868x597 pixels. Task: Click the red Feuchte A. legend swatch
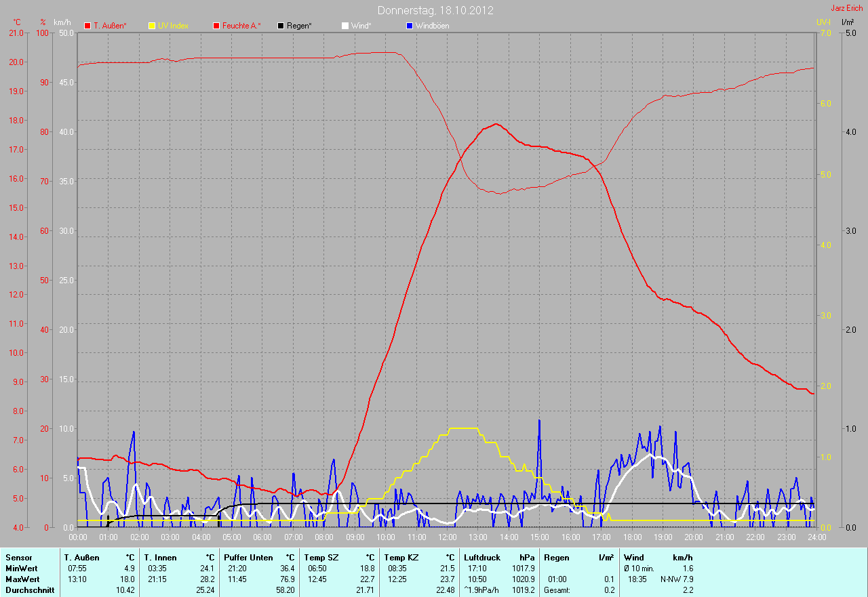point(217,26)
